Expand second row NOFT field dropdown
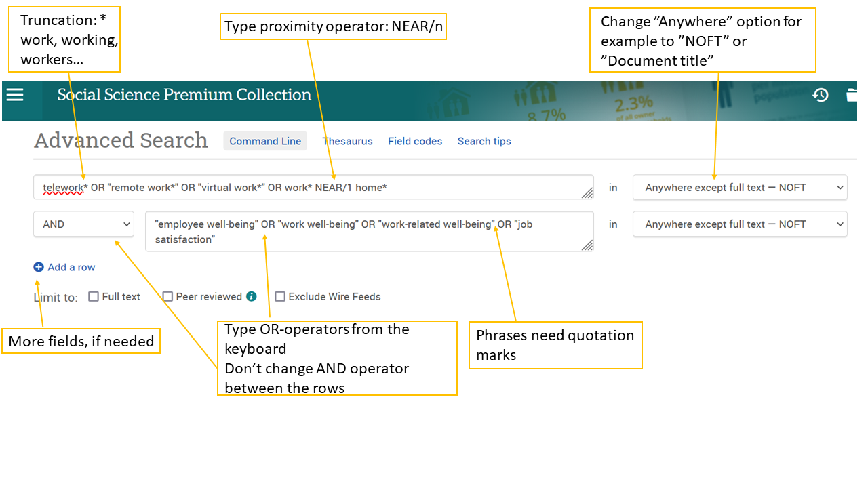This screenshot has height=488, width=868. pos(740,224)
